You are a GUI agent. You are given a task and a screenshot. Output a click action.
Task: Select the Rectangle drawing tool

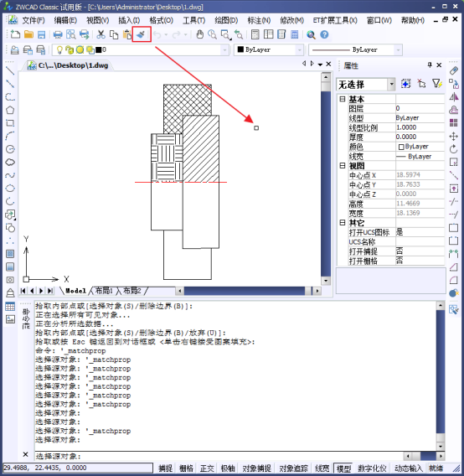tap(10, 123)
